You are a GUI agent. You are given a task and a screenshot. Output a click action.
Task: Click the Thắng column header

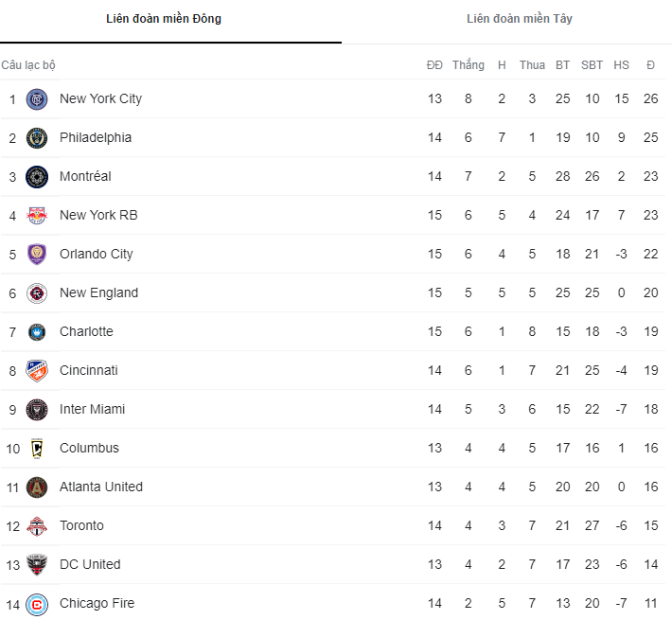point(468,65)
